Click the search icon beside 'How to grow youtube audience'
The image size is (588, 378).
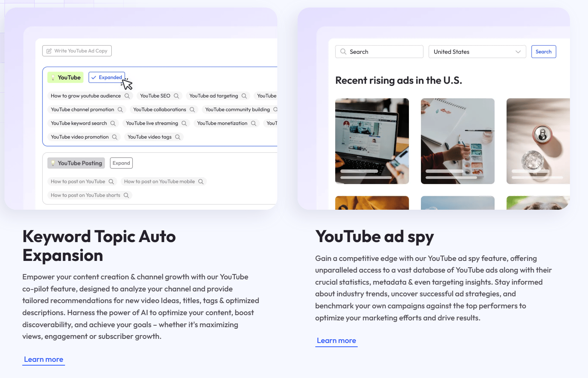pyautogui.click(x=127, y=96)
